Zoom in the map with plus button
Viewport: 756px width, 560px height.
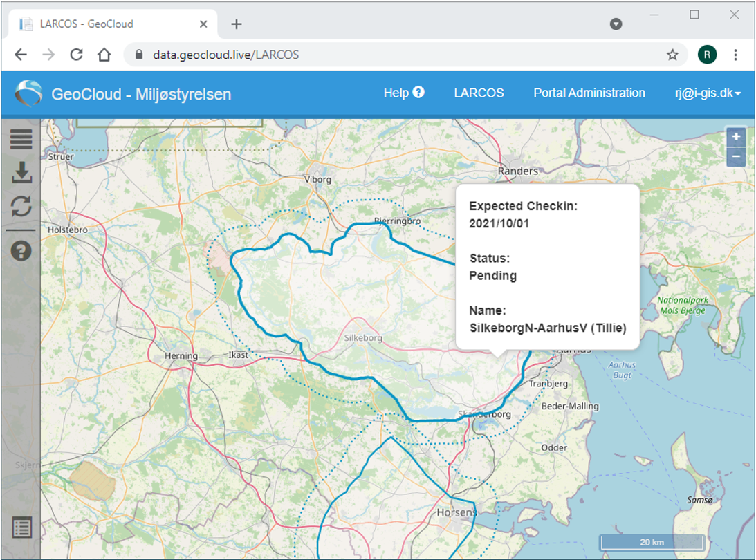click(736, 137)
